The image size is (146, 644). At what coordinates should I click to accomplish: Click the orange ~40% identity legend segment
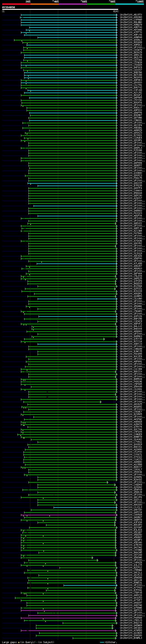click(x=45, y=4)
